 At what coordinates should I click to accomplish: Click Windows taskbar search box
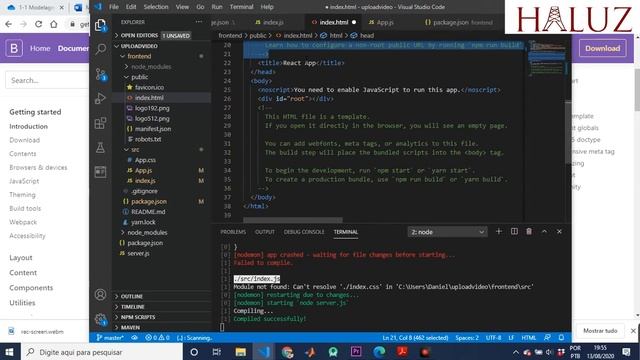[101, 352]
